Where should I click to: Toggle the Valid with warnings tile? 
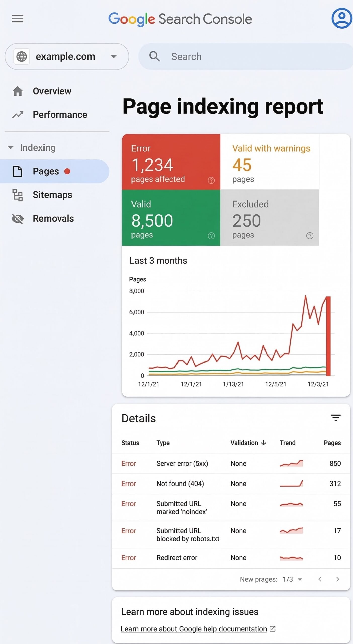tap(270, 162)
